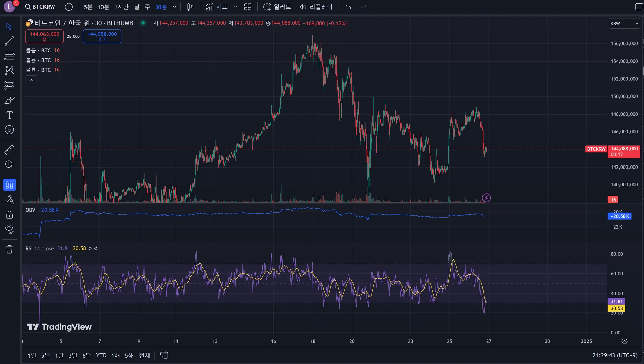The image size is (644, 364).
Task: Open the emoji icons tool
Action: (x=9, y=130)
